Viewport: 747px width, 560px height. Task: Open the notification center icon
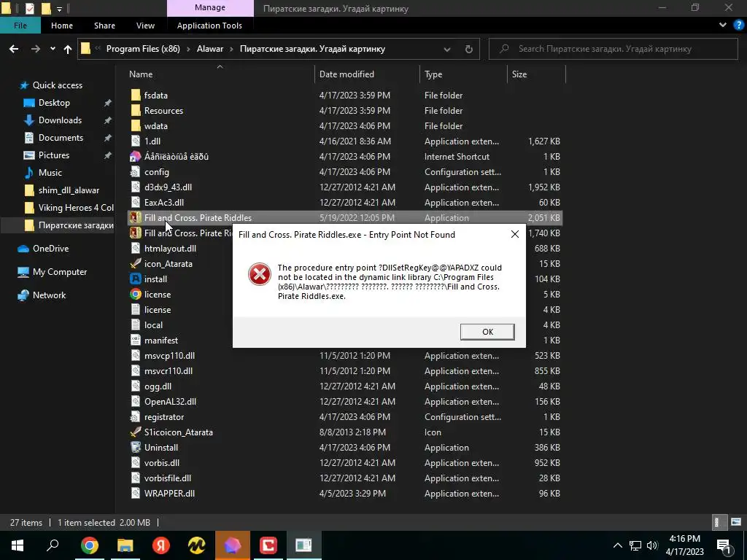click(x=724, y=545)
